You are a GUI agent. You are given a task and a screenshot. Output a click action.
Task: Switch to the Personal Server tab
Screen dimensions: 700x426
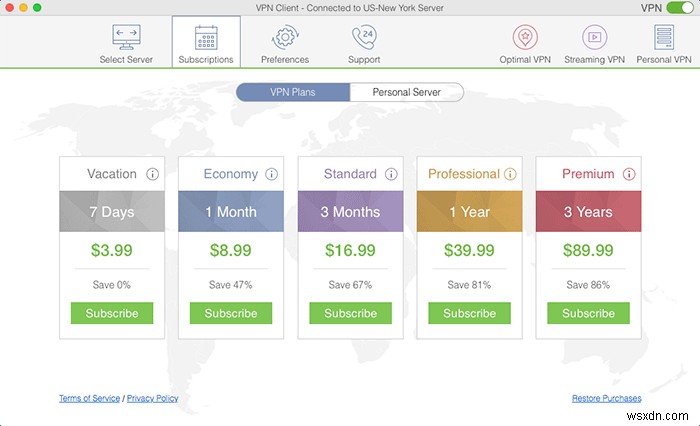pyautogui.click(x=407, y=92)
